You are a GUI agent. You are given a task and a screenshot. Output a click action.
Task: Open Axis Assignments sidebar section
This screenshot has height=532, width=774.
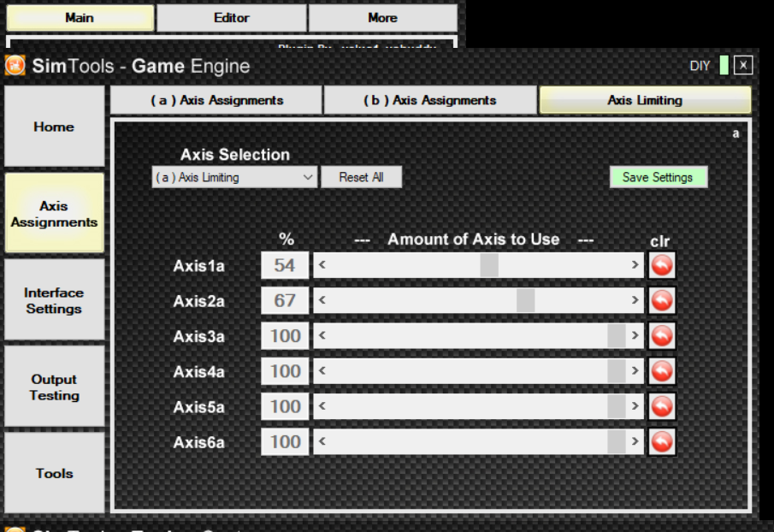coord(54,213)
